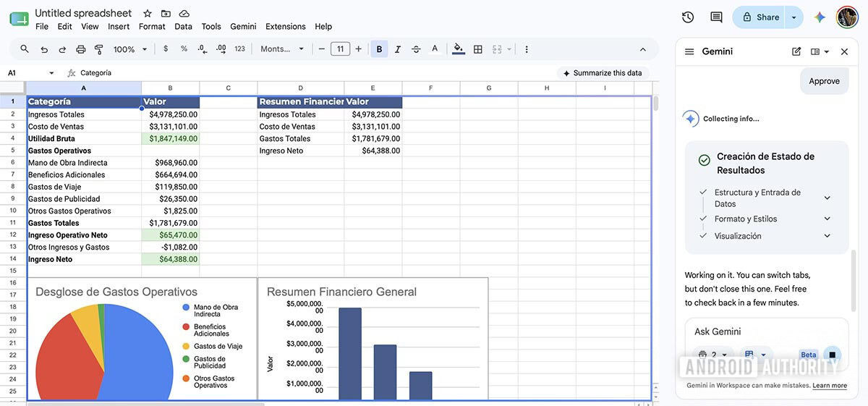Open the toolbar more options menu
This screenshot has width=868, height=406.
coord(527,49)
